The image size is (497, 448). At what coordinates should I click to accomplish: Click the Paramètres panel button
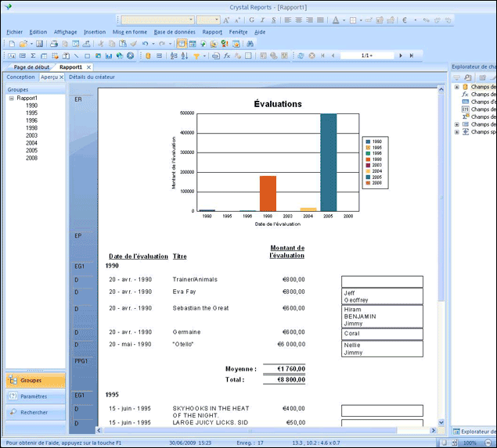[x=33, y=396]
